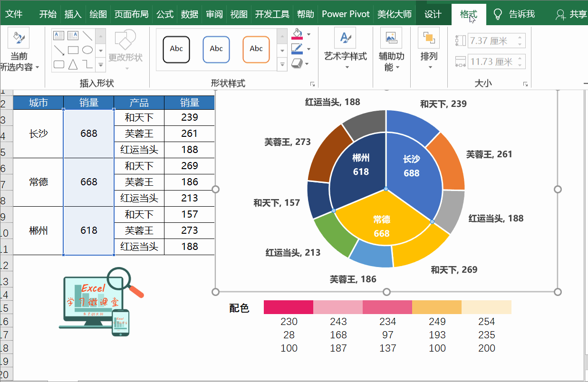This screenshot has height=382, width=588.
Task: Select the horizontal text box tool
Action: coord(59,35)
